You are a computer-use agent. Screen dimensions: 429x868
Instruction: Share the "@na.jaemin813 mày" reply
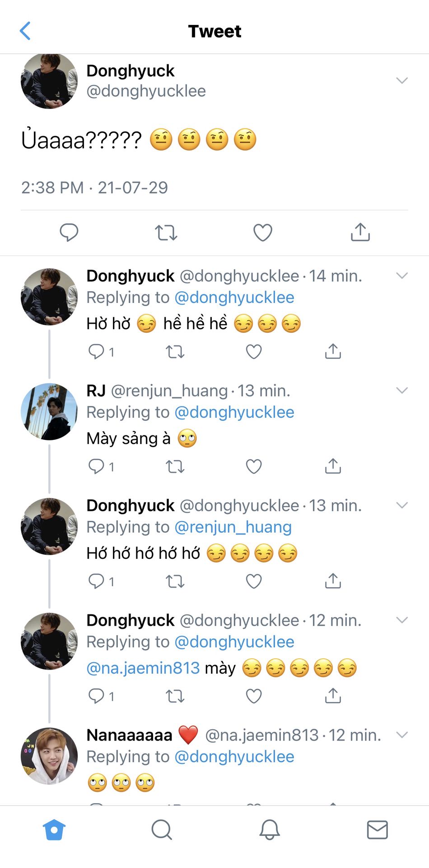pos(333,696)
